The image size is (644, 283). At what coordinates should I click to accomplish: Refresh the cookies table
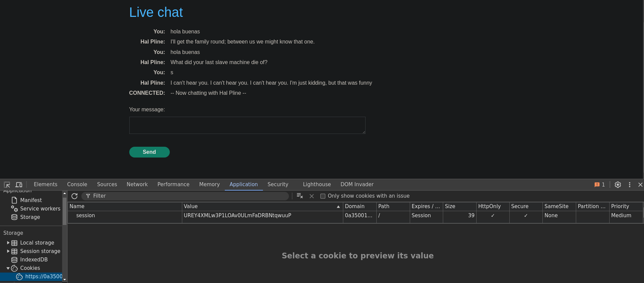tap(75, 196)
